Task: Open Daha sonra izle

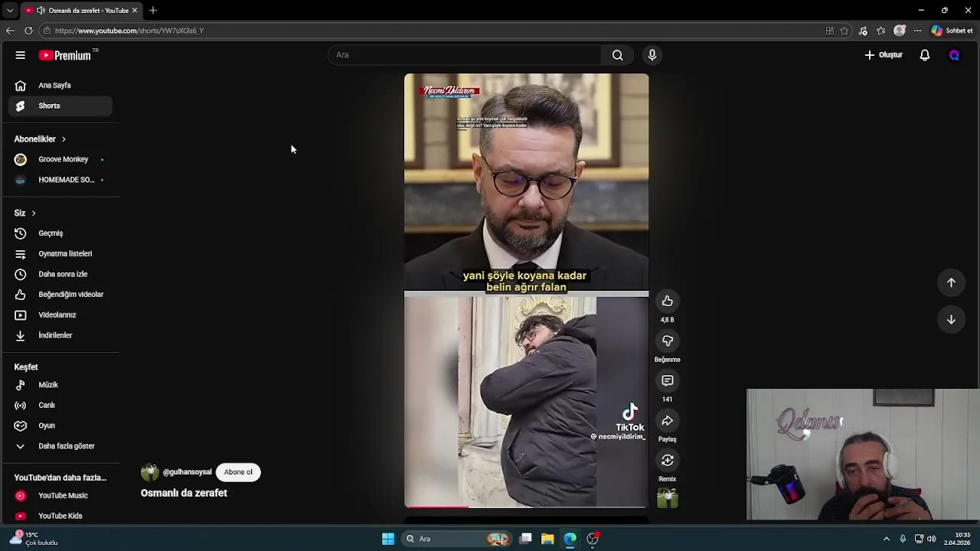Action: click(60, 274)
